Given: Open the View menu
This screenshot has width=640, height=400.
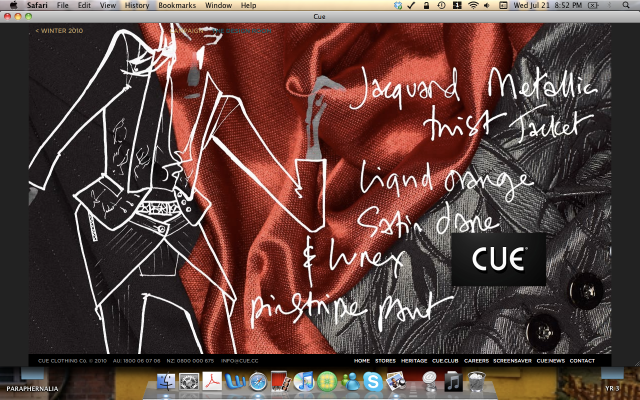Looking at the screenshot, I should 108,5.
